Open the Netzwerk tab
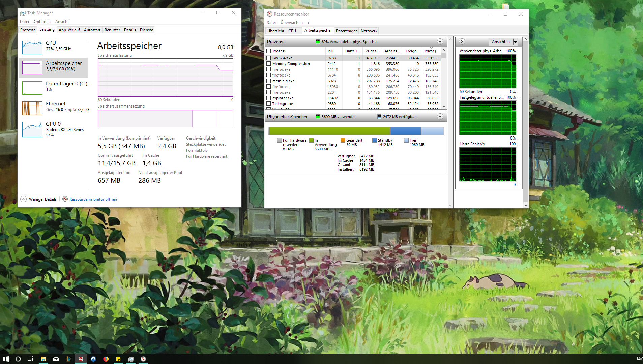This screenshot has height=364, width=643. [x=369, y=31]
